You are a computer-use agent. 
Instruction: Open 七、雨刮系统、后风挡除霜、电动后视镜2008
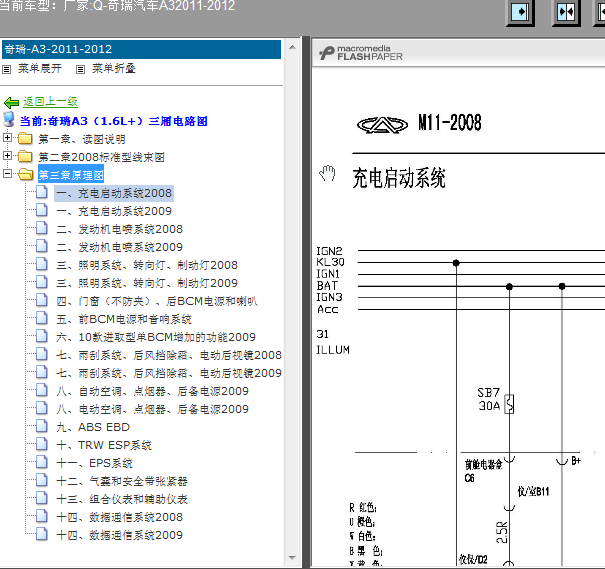pyautogui.click(x=169, y=355)
